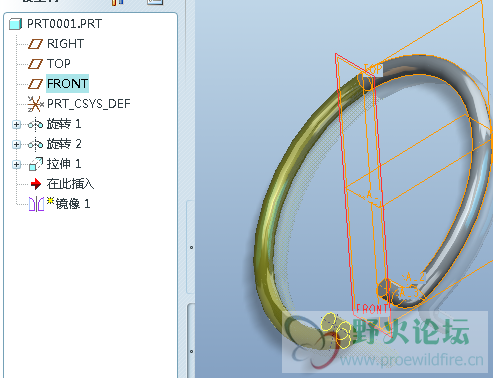Click the upper panel splitter handle dot
Screen dimensions: 493x378
point(191,247)
